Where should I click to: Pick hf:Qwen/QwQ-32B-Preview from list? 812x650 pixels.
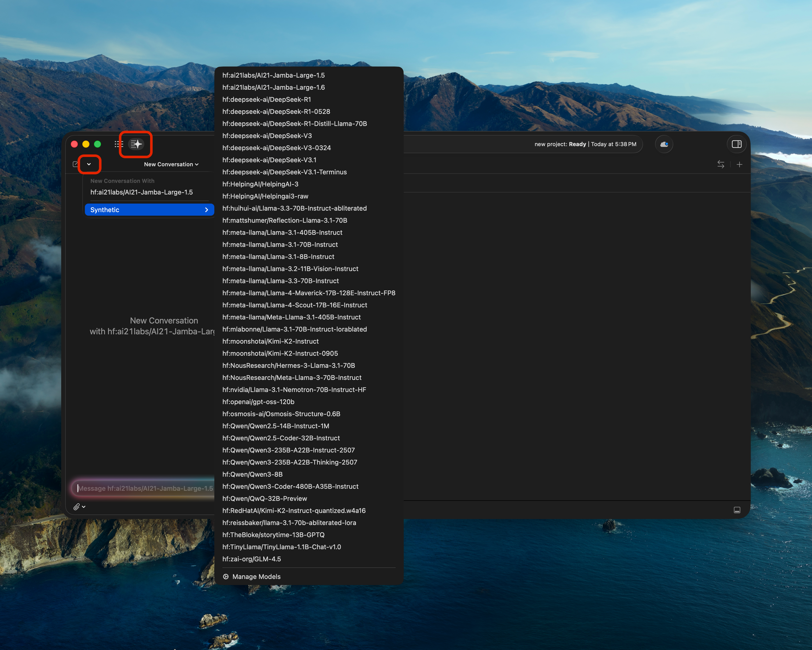[x=265, y=498]
